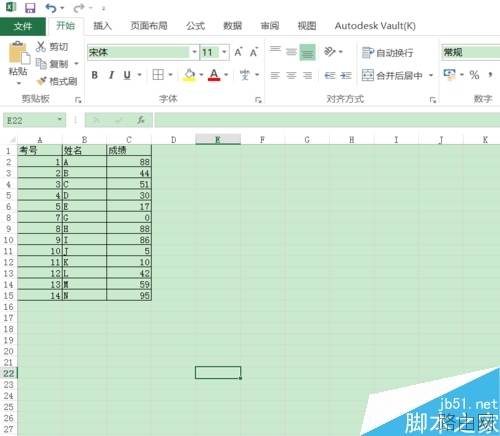Align text to middle of cell
Viewport: 500px width, 436px height.
[x=291, y=52]
